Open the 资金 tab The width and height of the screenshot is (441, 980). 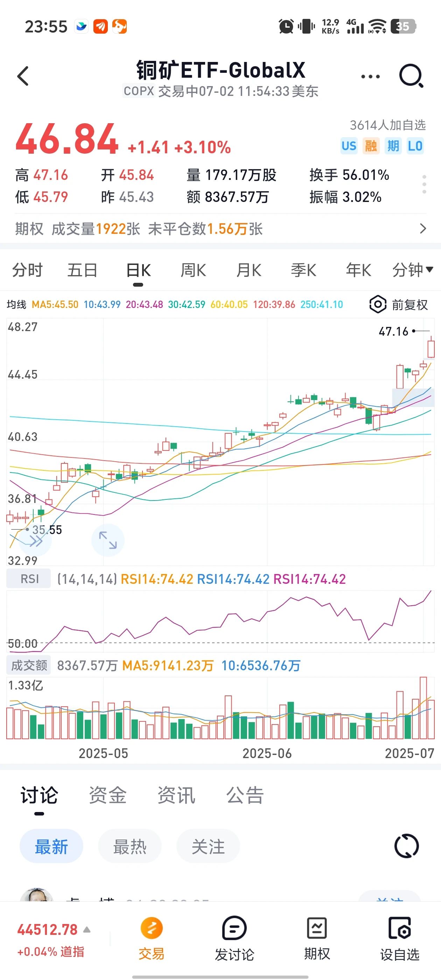(x=108, y=796)
